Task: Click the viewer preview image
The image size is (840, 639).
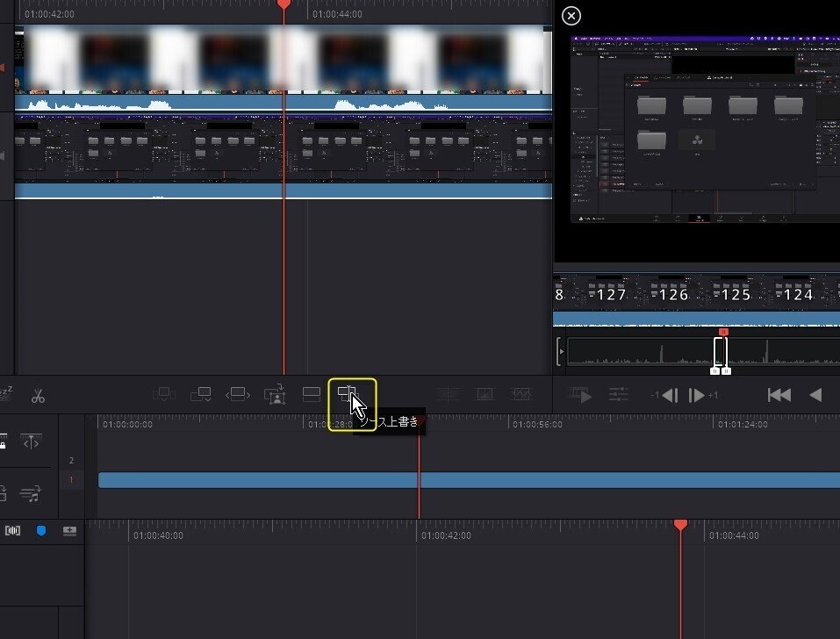Action: point(706,129)
